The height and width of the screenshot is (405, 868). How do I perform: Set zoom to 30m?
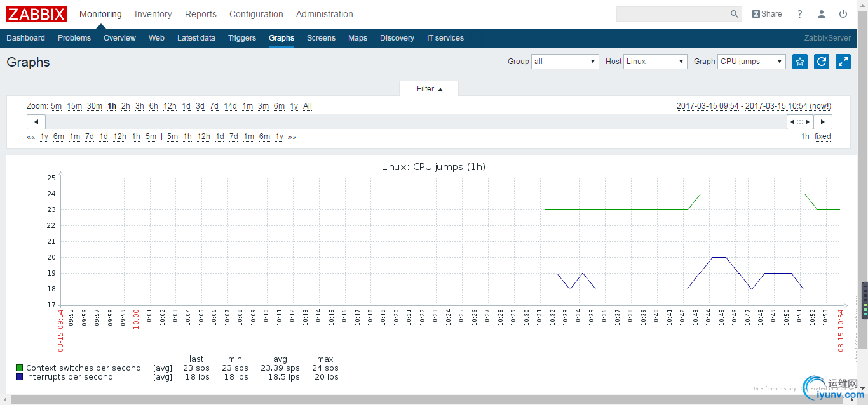tap(95, 106)
